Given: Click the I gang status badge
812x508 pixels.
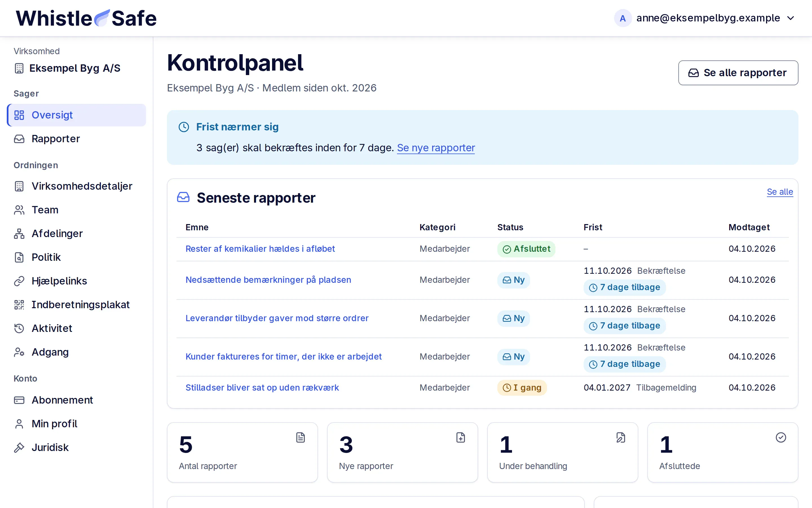Looking at the screenshot, I should [x=522, y=388].
